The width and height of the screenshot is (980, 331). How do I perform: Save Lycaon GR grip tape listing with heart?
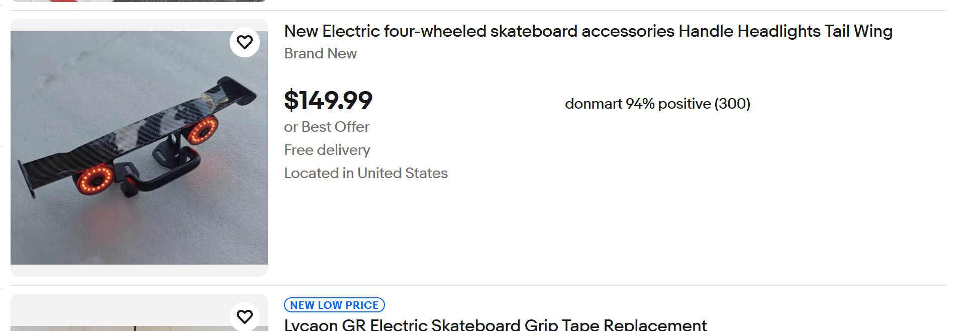coord(245,316)
